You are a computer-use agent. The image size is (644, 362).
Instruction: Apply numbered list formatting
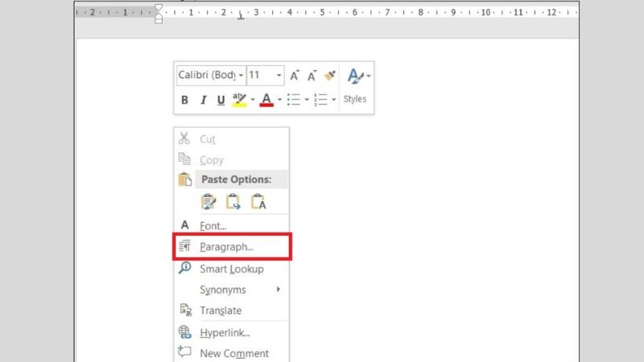(x=320, y=99)
